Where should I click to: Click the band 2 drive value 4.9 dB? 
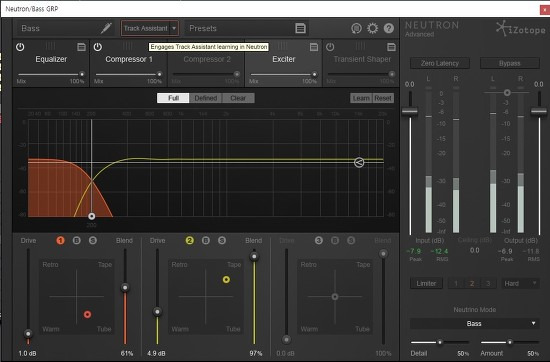pyautogui.click(x=156, y=353)
